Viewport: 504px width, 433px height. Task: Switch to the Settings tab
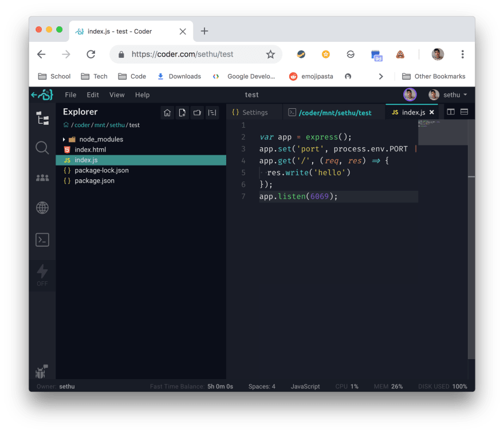pos(255,112)
